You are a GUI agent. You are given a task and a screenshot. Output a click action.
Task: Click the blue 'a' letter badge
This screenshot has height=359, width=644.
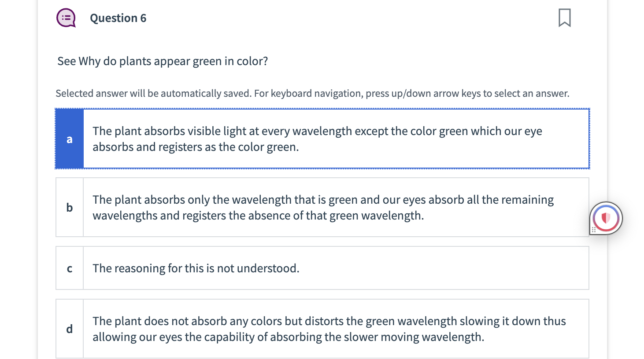pos(69,139)
